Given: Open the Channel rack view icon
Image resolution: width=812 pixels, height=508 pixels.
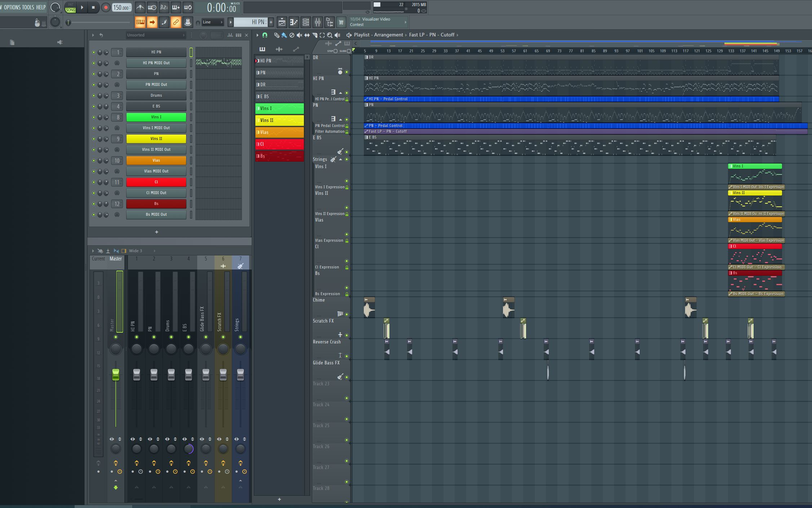Looking at the screenshot, I should coord(306,22).
